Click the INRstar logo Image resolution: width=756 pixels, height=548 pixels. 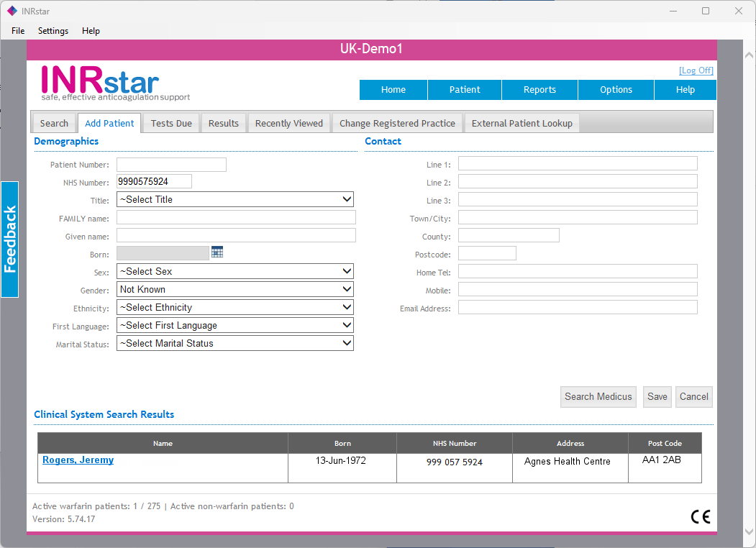(115, 83)
